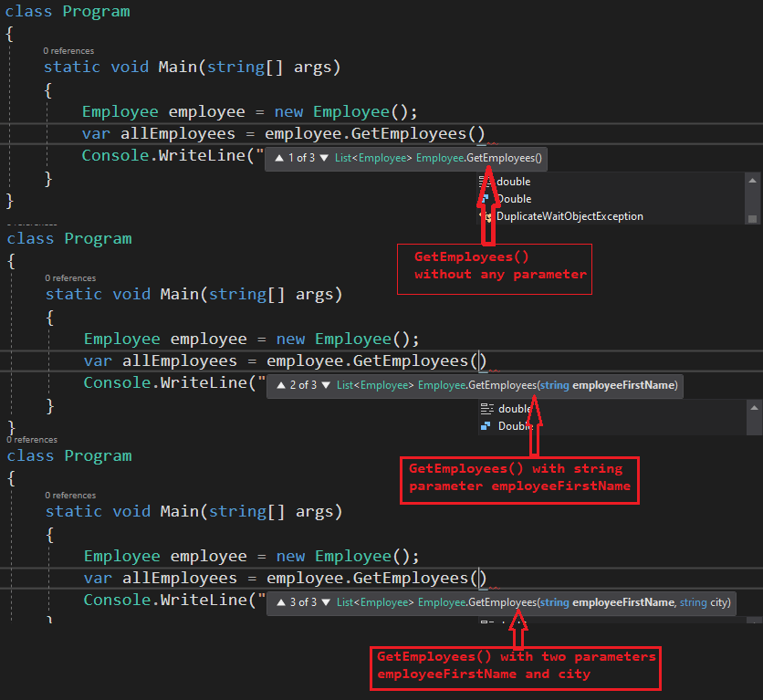Click down arrow beside '2 of 3' overload
This screenshot has height=700, width=763.
tap(326, 385)
